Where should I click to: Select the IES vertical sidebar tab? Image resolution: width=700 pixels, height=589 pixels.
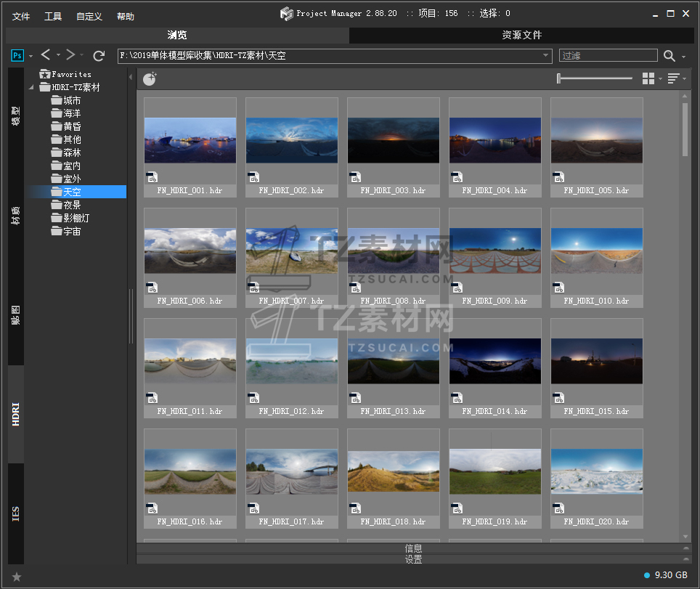[16, 513]
